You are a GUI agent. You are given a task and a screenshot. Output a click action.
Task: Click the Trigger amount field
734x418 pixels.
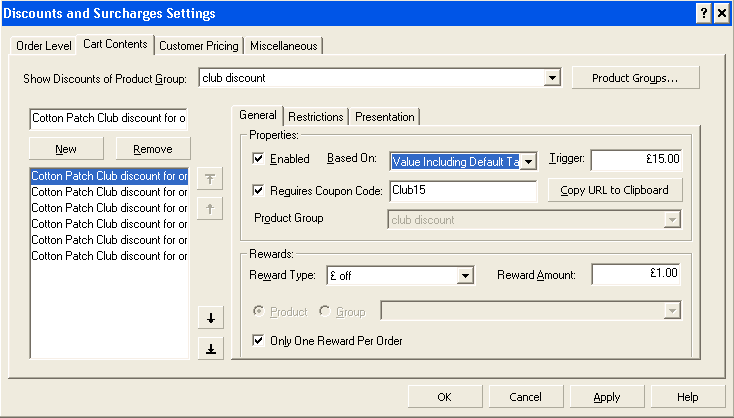pyautogui.click(x=636, y=159)
